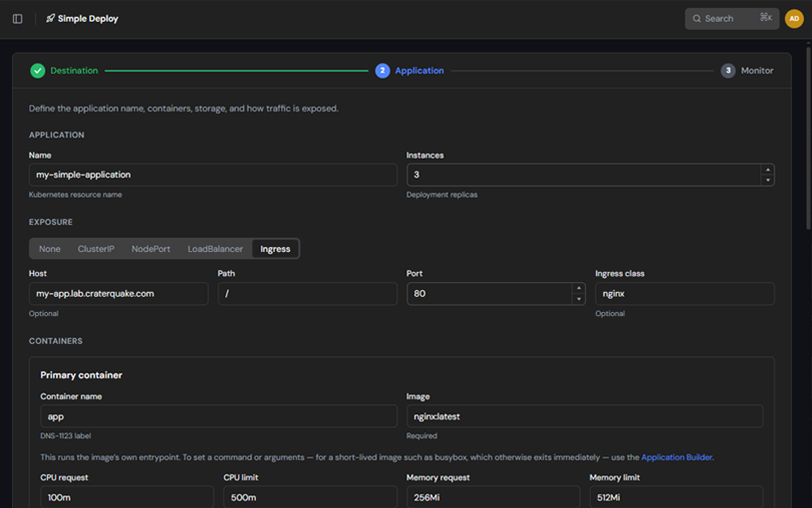Click the green Destination checkmark icon
812x508 pixels.
37,71
